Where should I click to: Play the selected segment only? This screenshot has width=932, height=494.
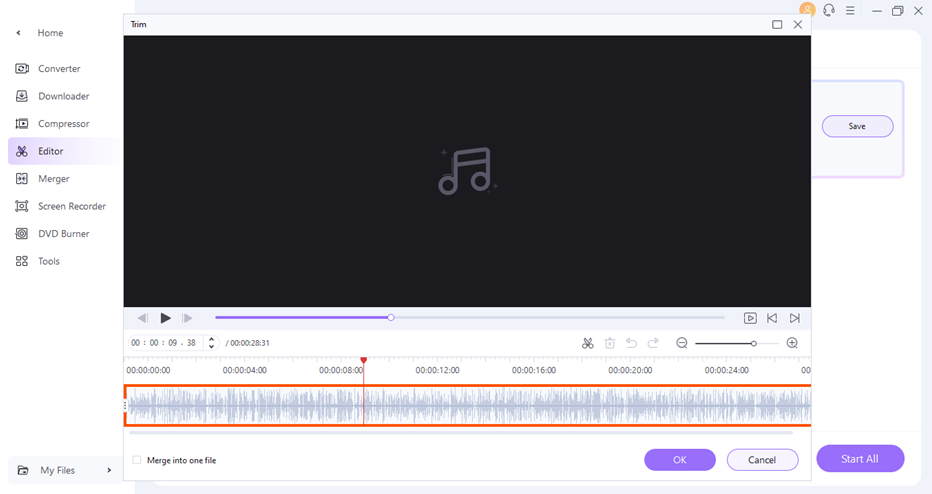tap(750, 318)
